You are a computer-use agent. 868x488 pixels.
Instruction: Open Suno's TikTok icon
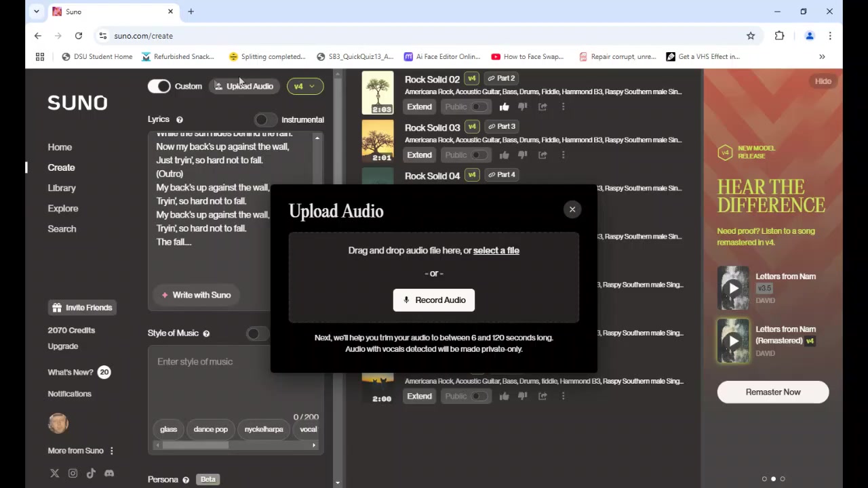[x=91, y=473]
